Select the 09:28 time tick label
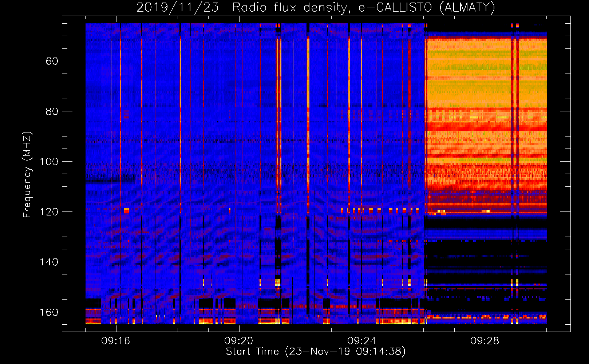The height and width of the screenshot is (364, 589). click(x=485, y=341)
